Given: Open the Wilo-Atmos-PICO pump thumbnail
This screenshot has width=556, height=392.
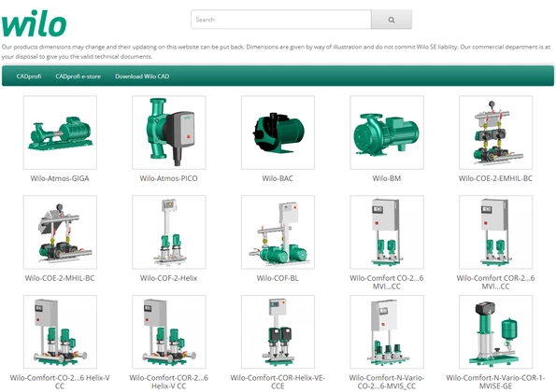Looking at the screenshot, I should point(169,133).
